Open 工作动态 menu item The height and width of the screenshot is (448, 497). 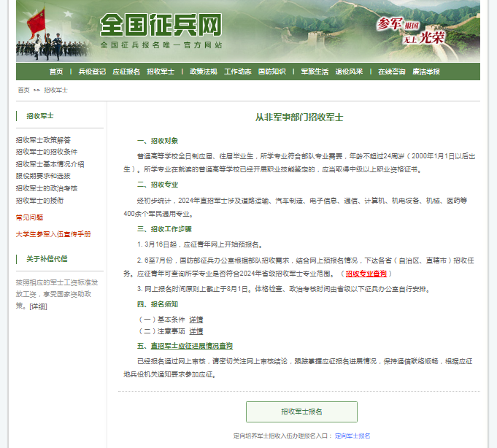pyautogui.click(x=237, y=72)
